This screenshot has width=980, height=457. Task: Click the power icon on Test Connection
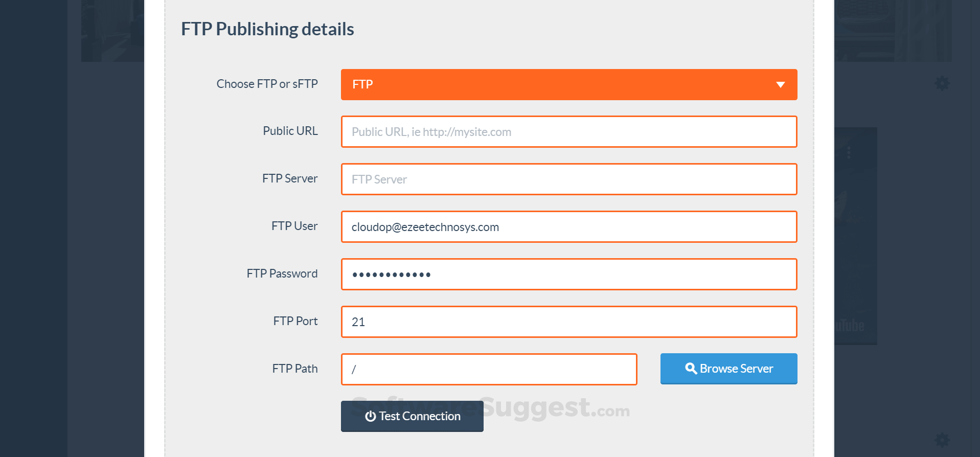click(x=370, y=417)
